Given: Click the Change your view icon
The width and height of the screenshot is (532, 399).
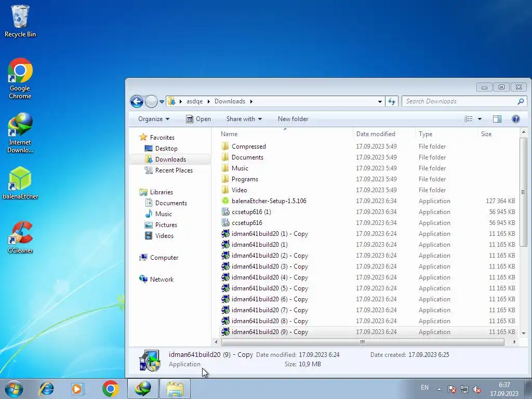Looking at the screenshot, I should pos(469,119).
